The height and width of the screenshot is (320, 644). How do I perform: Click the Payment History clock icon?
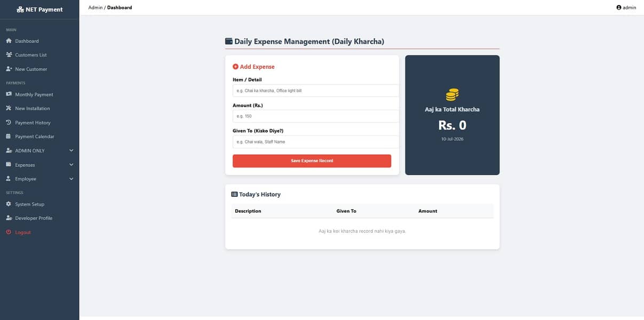[9, 123]
